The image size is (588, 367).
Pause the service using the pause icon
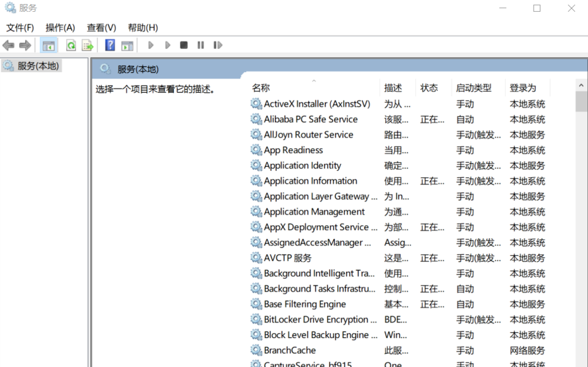(x=201, y=45)
